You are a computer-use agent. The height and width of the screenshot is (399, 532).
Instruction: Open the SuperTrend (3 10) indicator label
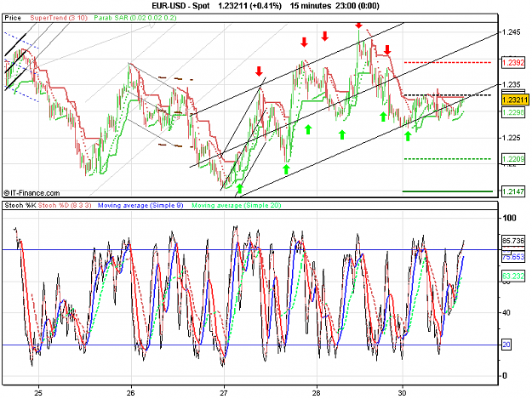coord(59,18)
